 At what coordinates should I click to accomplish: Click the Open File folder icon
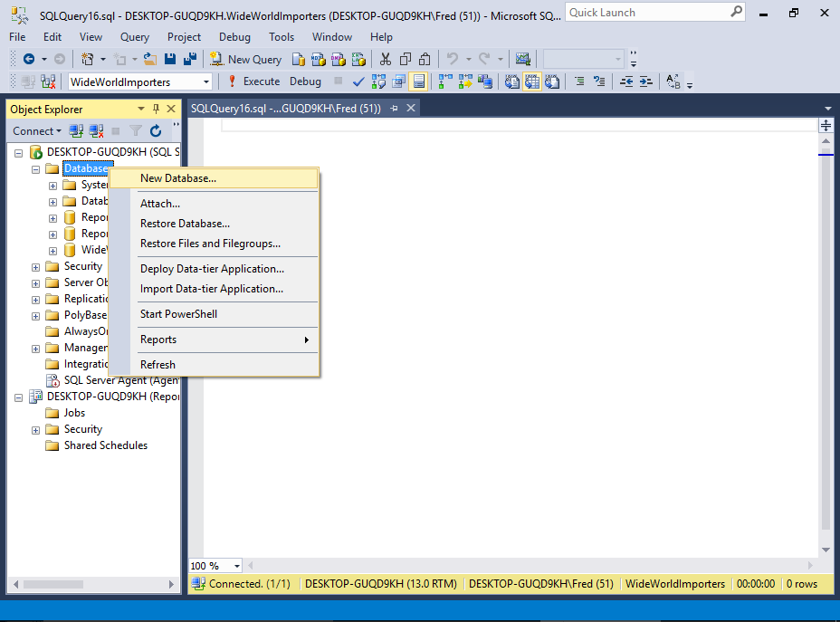pos(150,59)
